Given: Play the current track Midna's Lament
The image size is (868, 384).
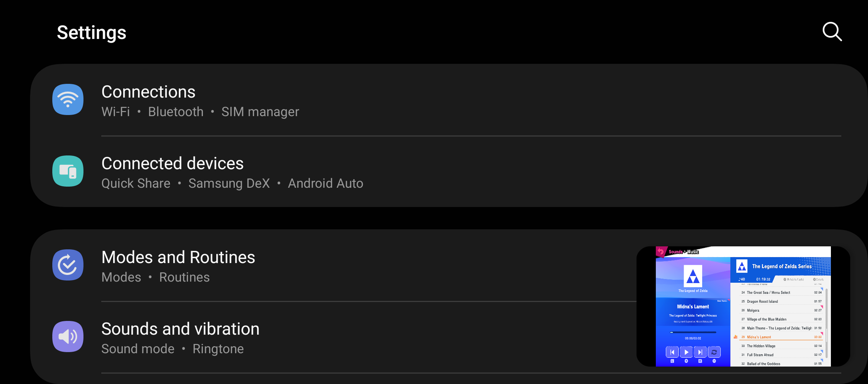Looking at the screenshot, I should [686, 352].
